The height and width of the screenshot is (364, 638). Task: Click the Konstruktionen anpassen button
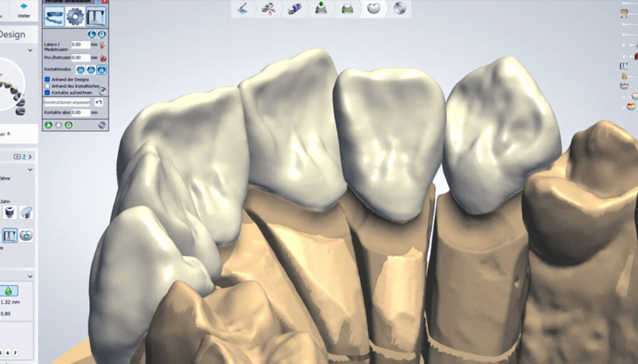point(67,101)
